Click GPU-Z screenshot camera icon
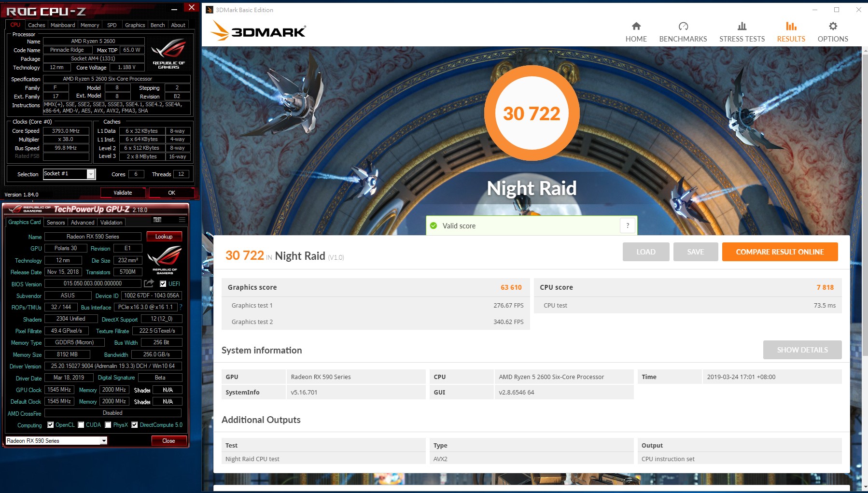 tap(157, 220)
